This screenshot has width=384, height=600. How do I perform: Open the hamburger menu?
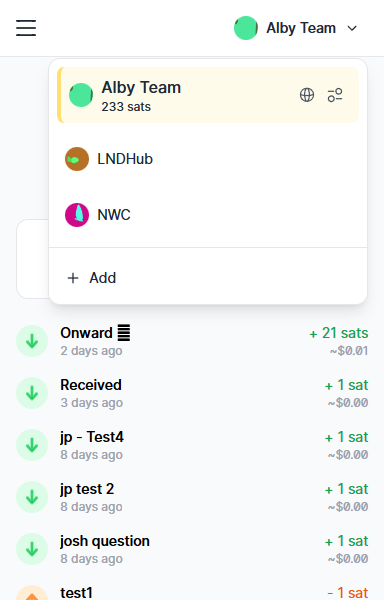[x=26, y=28]
